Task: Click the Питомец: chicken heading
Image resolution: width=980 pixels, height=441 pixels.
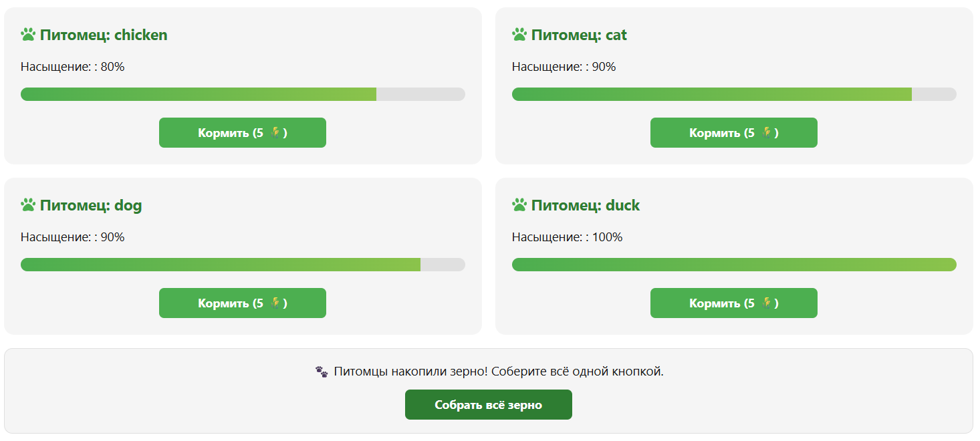Action: pyautogui.click(x=104, y=35)
